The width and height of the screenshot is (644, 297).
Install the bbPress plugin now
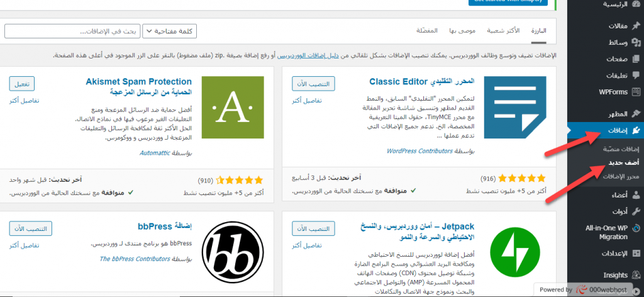pos(30,228)
